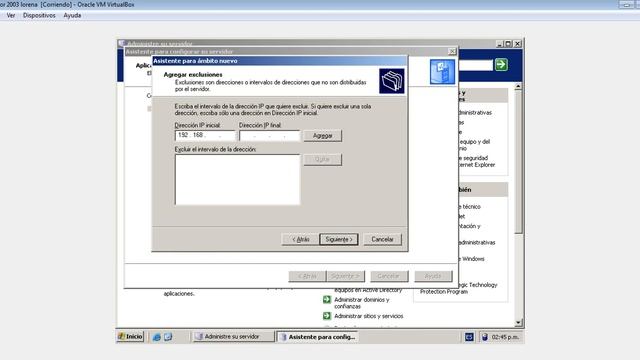The image size is (640, 360).
Task: Click the Windows link in the sidebar
Action: (473, 259)
